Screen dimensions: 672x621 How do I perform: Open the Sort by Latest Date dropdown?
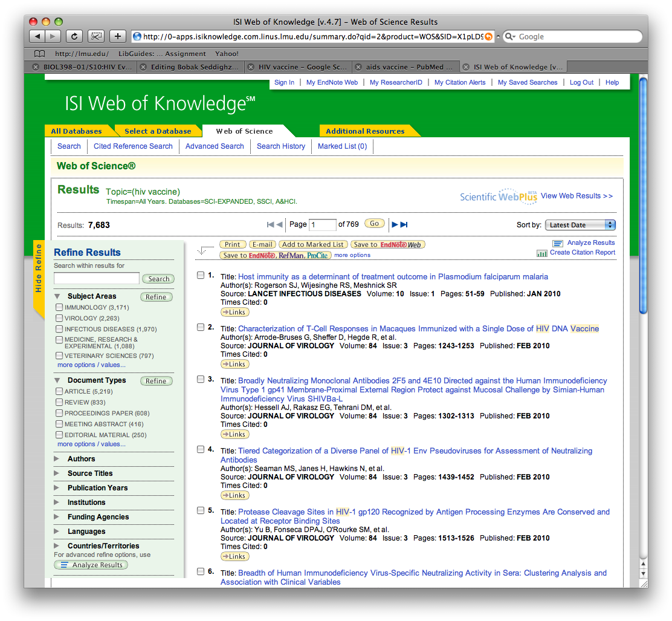click(580, 225)
